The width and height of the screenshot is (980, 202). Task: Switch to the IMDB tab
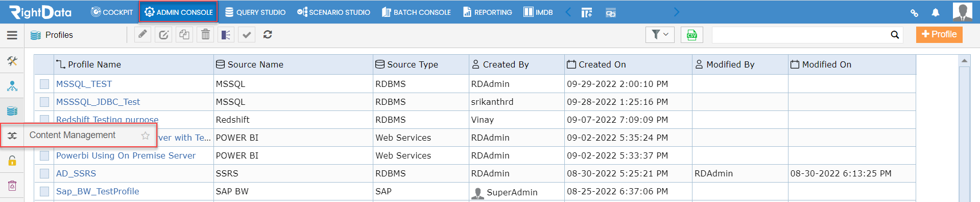538,12
